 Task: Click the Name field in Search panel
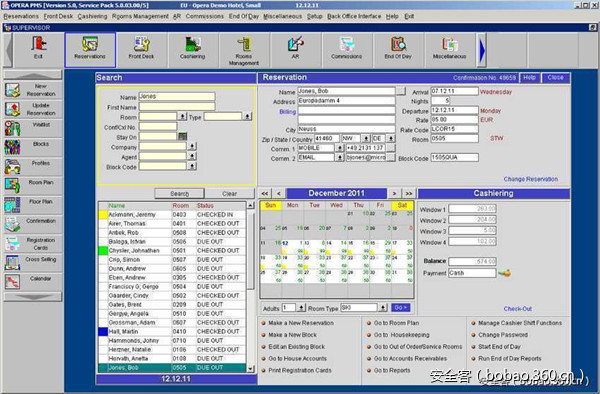(x=177, y=96)
